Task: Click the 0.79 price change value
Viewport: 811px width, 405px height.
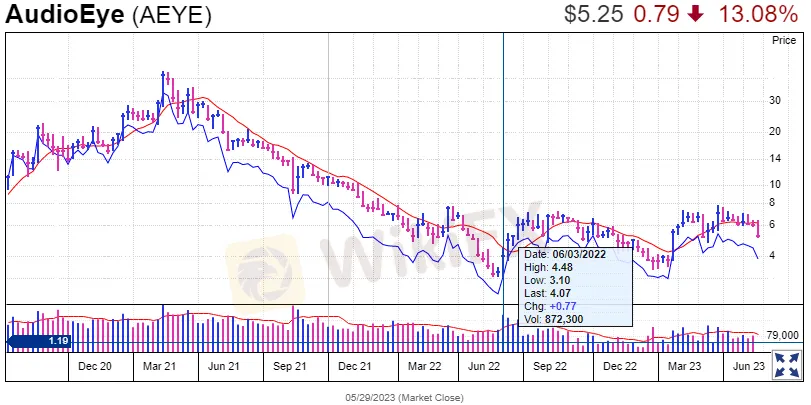Action: (656, 14)
